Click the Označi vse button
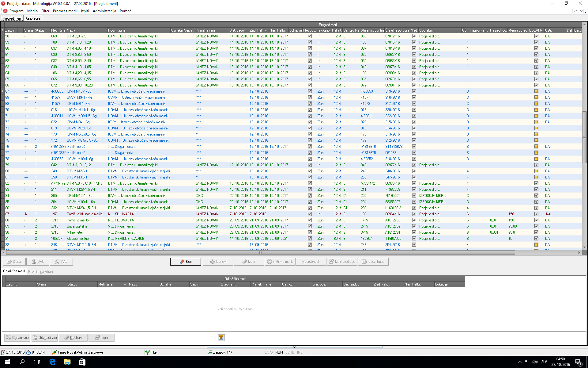This screenshot has width=588, height=368. click(x=17, y=338)
